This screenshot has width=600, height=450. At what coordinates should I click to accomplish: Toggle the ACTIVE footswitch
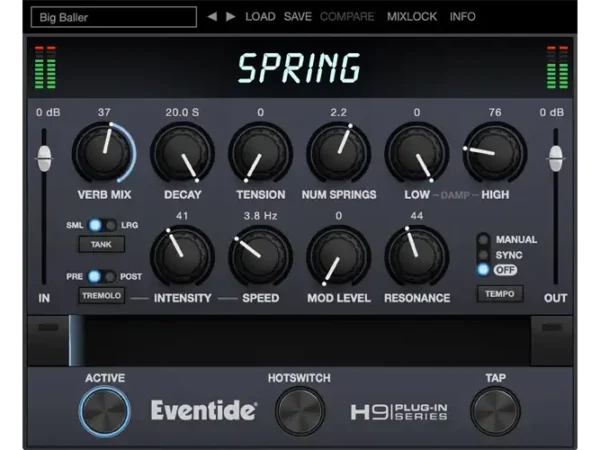pos(104,411)
